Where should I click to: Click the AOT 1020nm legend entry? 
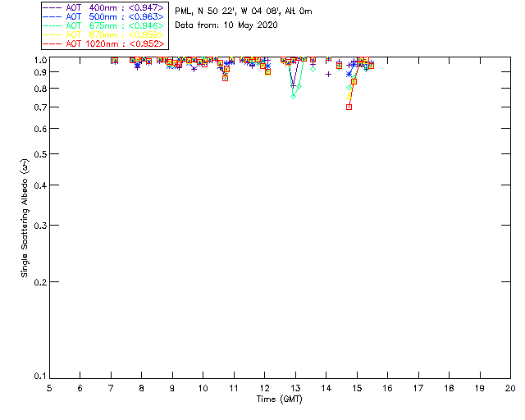click(104, 43)
